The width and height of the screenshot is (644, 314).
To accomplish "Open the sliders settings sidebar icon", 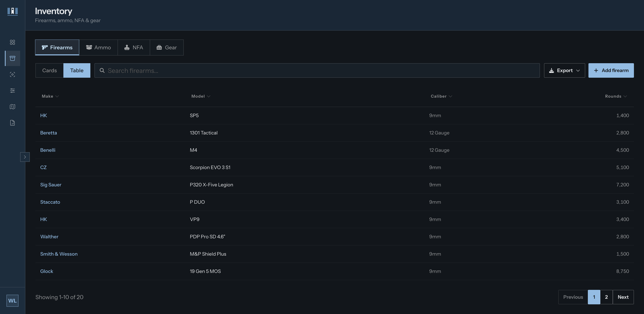I will 12,91.
